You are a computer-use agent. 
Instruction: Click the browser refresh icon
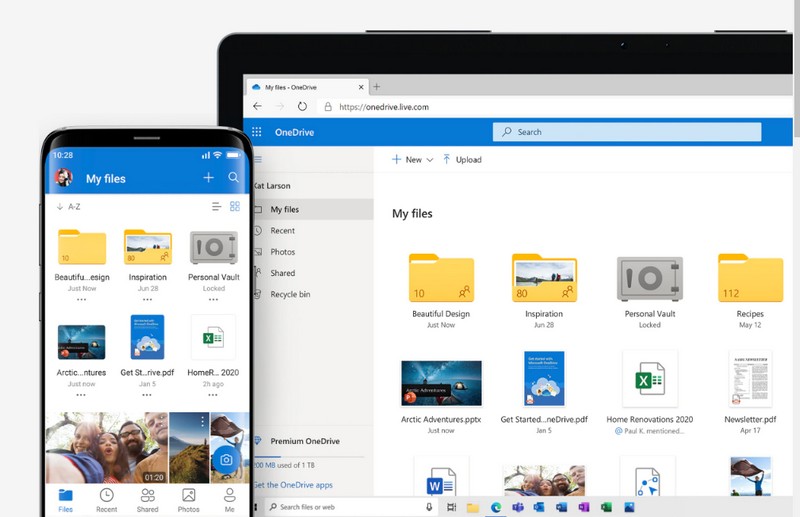301,107
